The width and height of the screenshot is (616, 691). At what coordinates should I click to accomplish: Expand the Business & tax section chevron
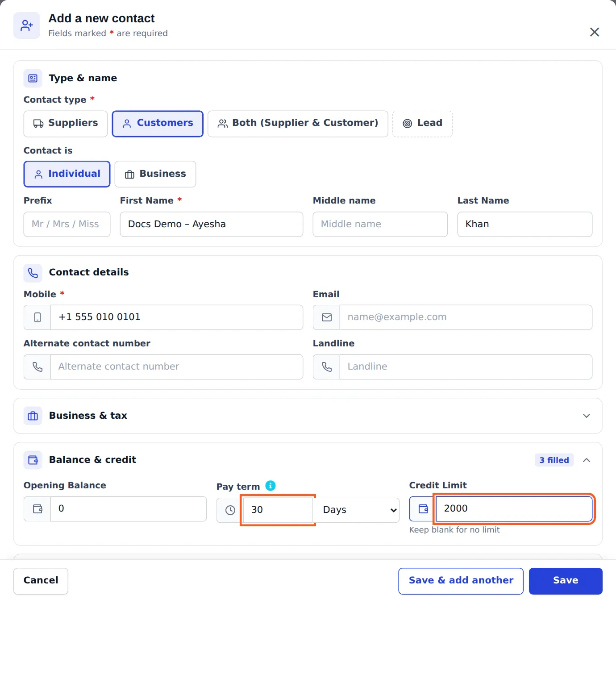587,416
